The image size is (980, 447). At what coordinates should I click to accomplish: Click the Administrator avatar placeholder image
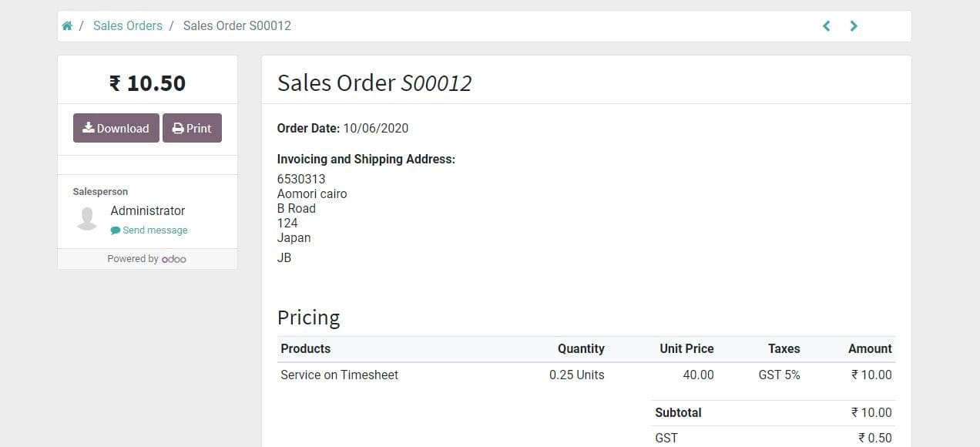coord(86,218)
